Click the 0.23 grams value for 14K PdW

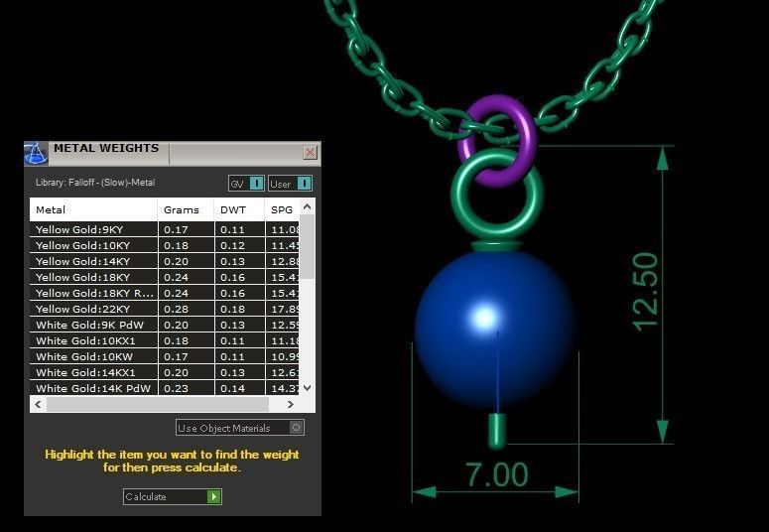point(176,388)
